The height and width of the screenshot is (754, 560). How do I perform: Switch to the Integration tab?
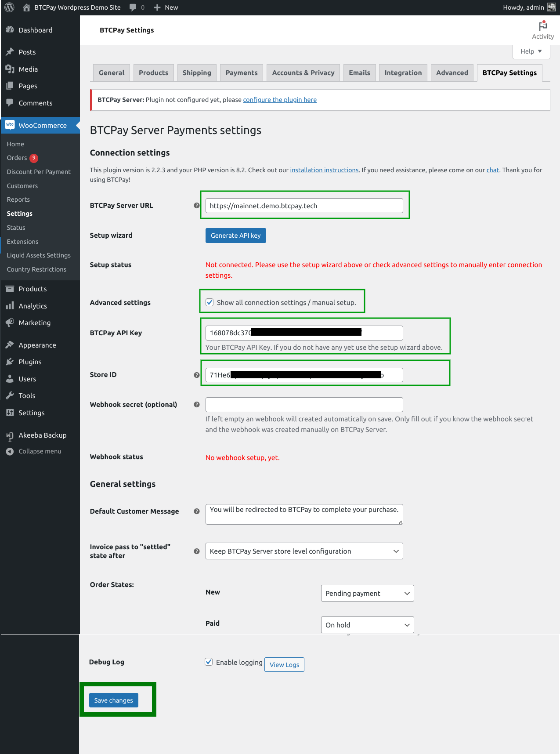click(x=403, y=73)
